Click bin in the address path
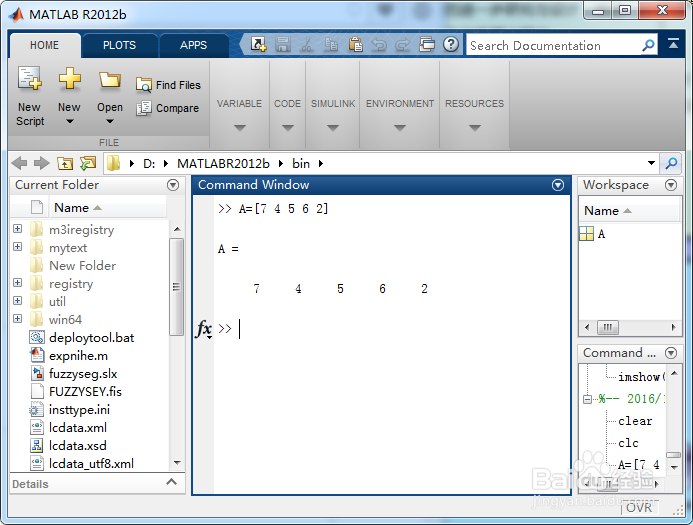693x525 pixels. pyautogui.click(x=301, y=164)
